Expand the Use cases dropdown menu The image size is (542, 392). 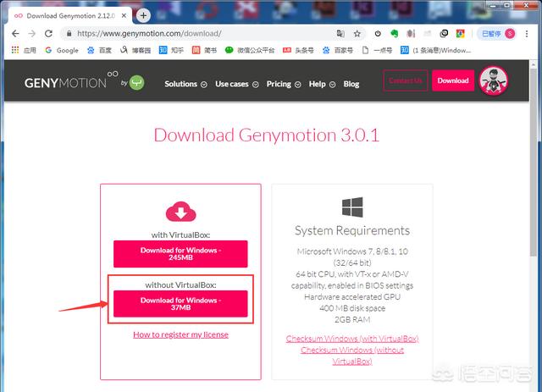pyautogui.click(x=237, y=84)
